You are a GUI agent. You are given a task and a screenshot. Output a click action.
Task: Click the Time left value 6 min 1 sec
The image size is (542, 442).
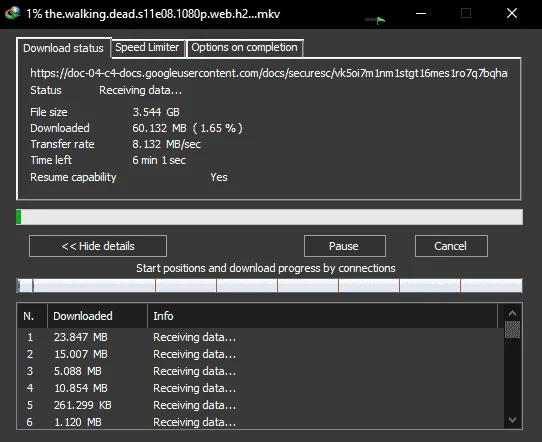coord(159,160)
